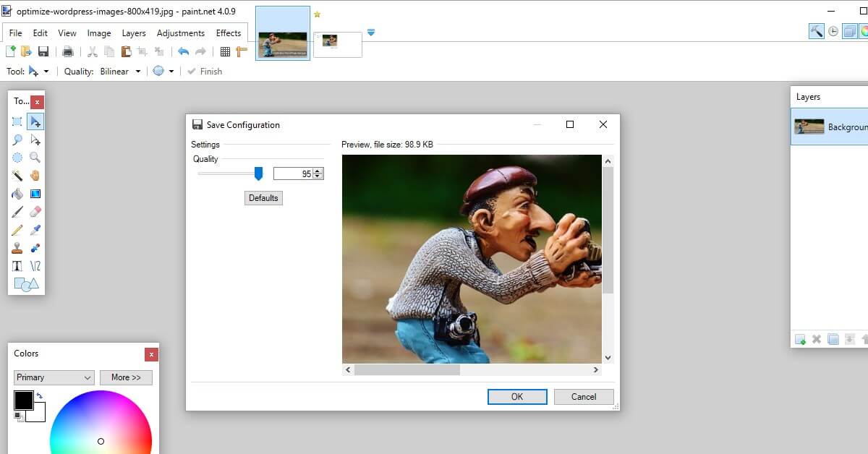
Task: Click the Undo arrow icon
Action: pyautogui.click(x=183, y=51)
